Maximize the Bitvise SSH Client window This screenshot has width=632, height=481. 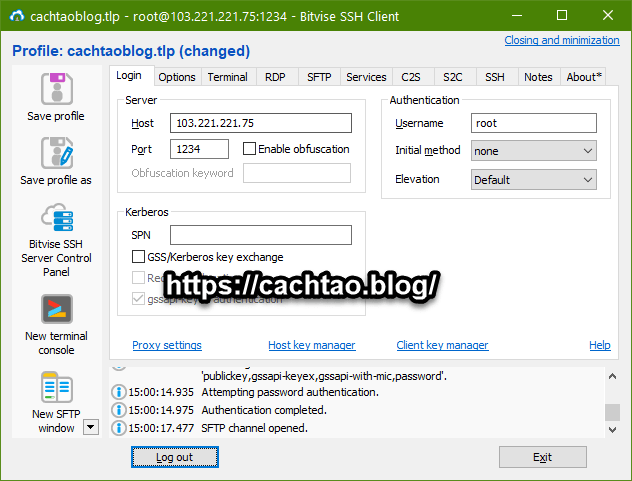point(562,15)
